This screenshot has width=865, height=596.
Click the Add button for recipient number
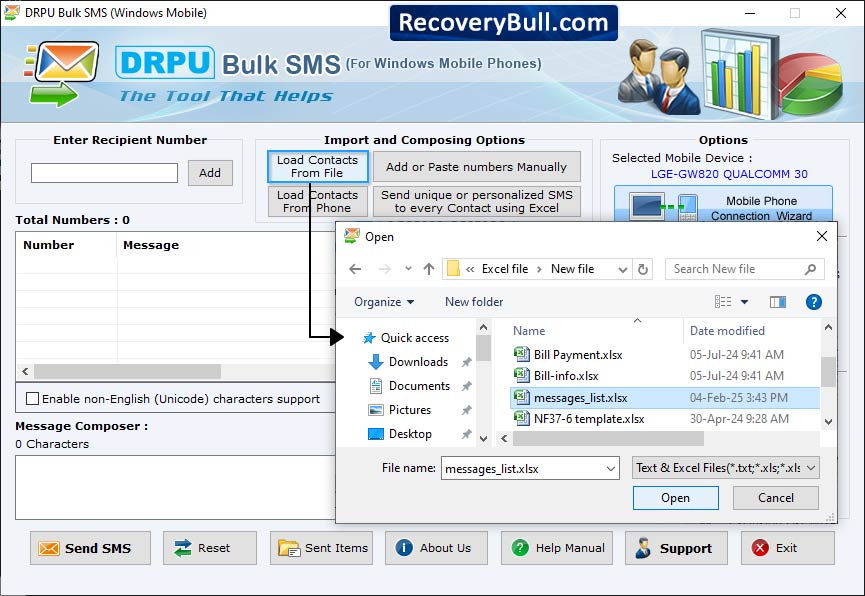210,173
